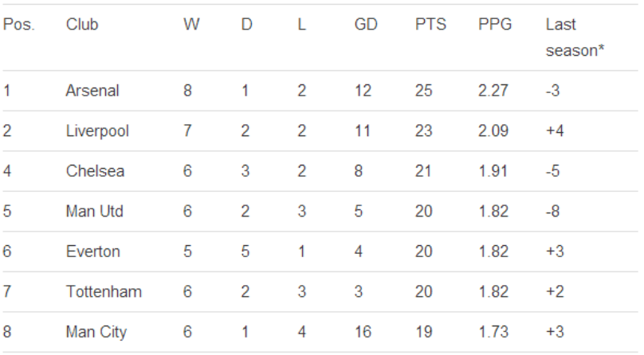Click Arsenal's 2.27 PPG value
Viewport: 644px width, 355px height.
click(493, 91)
